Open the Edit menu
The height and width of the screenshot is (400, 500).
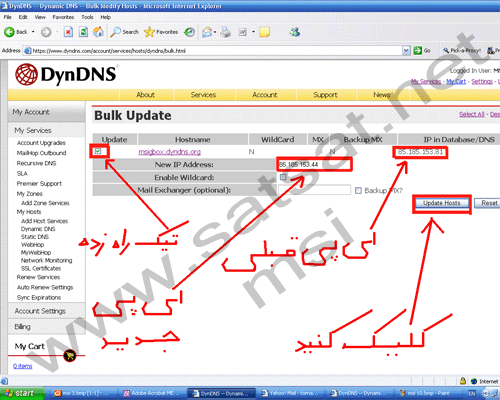coord(23,17)
